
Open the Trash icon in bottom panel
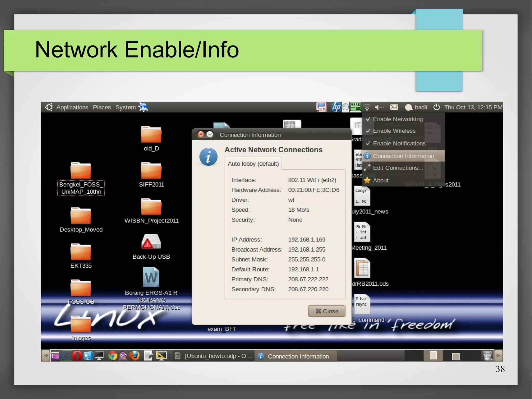(488, 356)
